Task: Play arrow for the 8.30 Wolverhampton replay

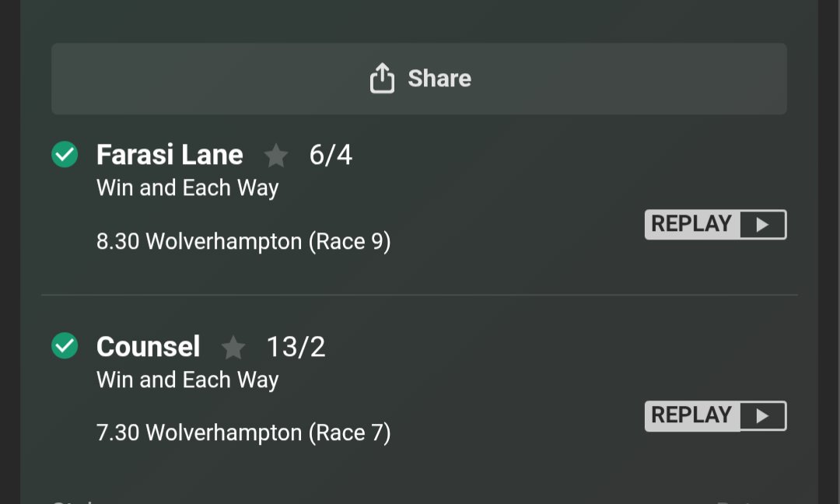Action: coord(762,225)
